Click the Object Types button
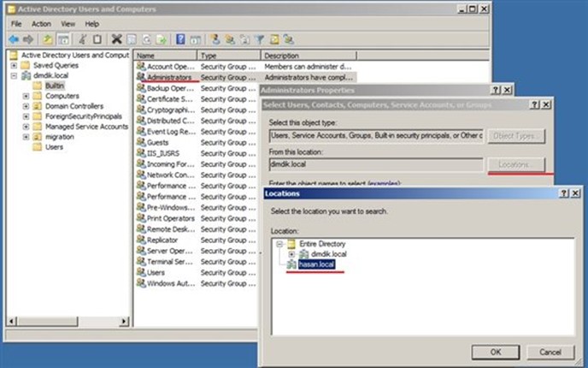Image resolution: width=588 pixels, height=368 pixels. tap(516, 136)
